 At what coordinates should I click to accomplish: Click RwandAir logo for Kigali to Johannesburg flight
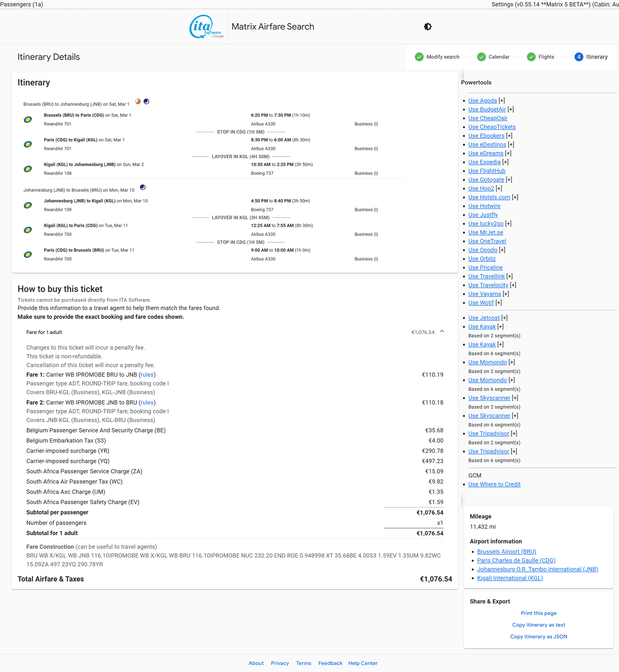coord(28,169)
